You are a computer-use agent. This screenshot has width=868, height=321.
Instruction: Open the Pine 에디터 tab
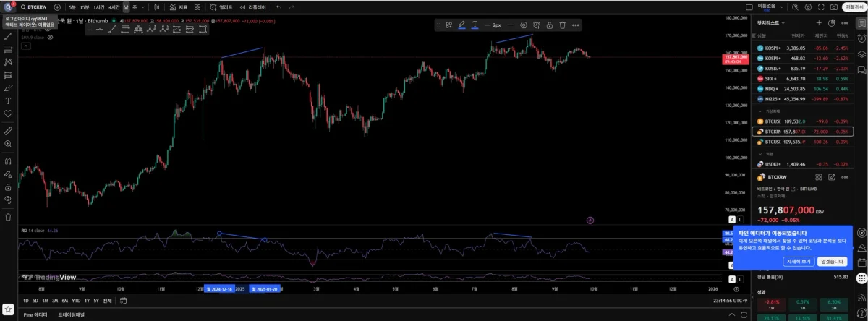[x=35, y=314]
